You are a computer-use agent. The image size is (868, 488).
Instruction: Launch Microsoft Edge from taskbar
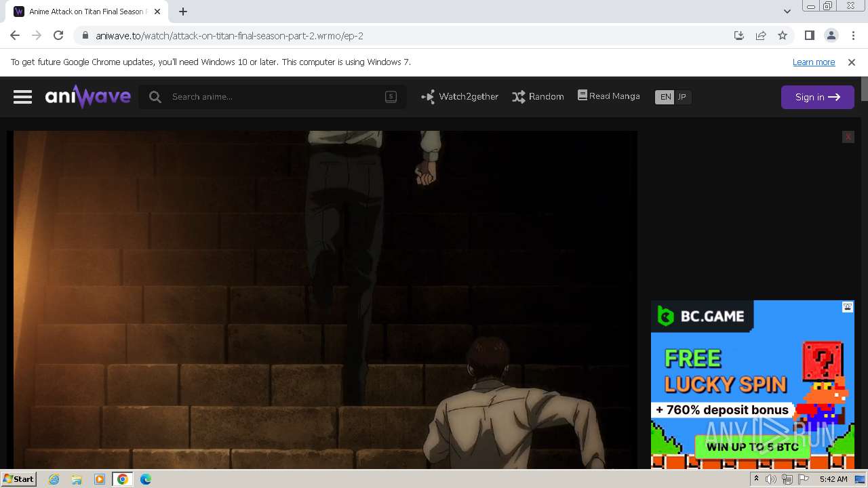146,479
